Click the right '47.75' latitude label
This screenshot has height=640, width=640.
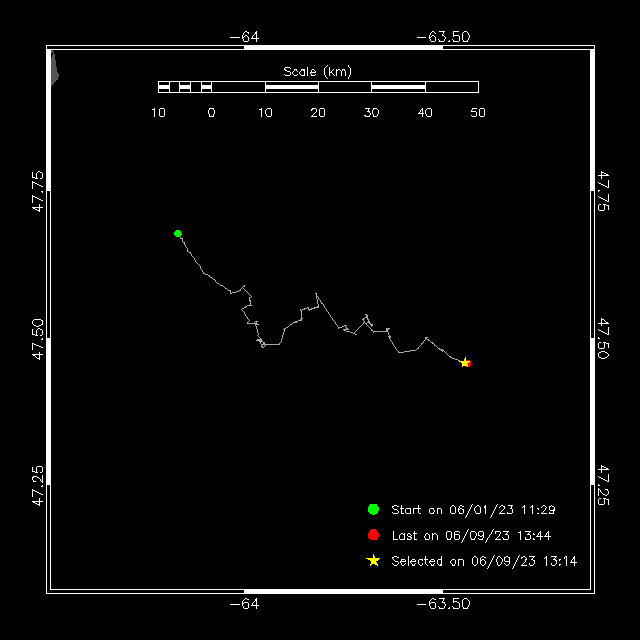[x=603, y=191]
